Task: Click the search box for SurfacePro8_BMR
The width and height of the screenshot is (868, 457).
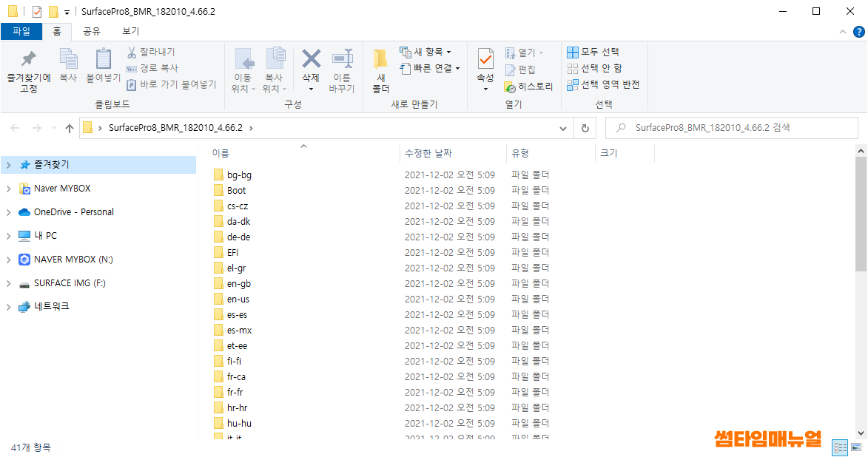Action: point(731,129)
